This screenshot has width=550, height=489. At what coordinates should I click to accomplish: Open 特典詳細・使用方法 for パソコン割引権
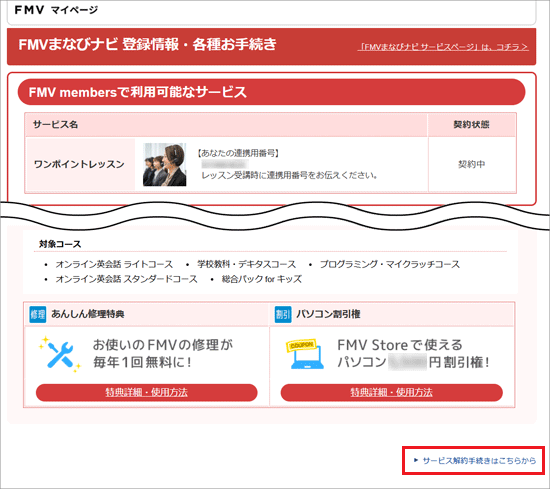tap(391, 392)
